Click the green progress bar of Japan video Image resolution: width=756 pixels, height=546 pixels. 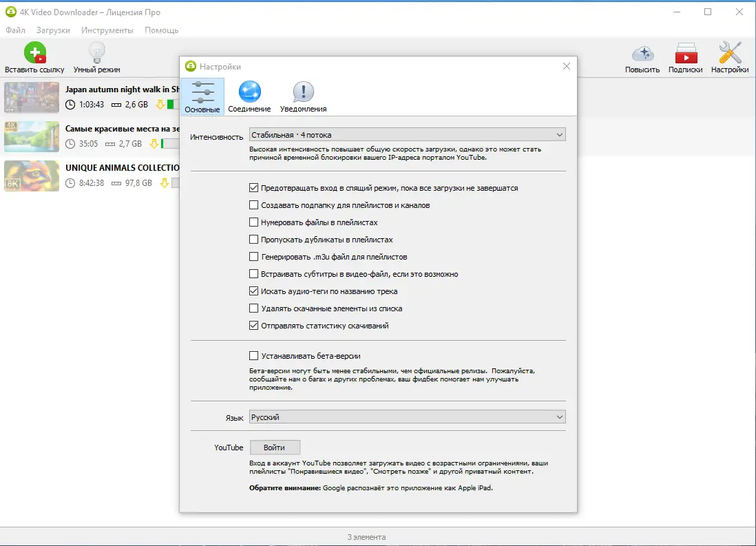tap(169, 105)
